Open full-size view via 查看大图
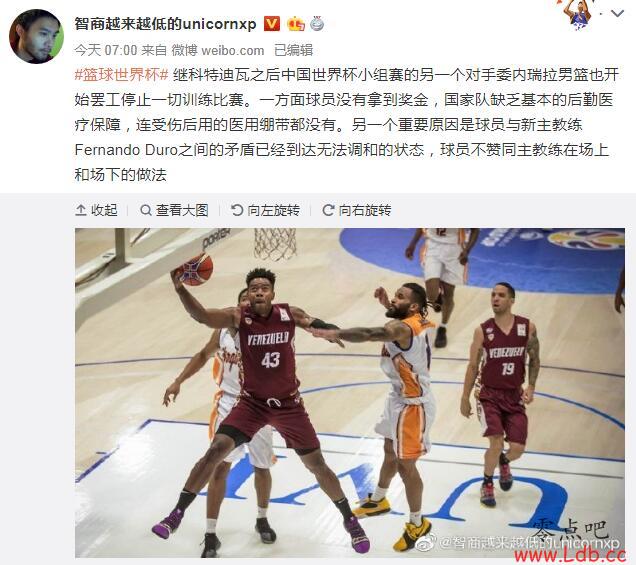 pyautogui.click(x=174, y=210)
